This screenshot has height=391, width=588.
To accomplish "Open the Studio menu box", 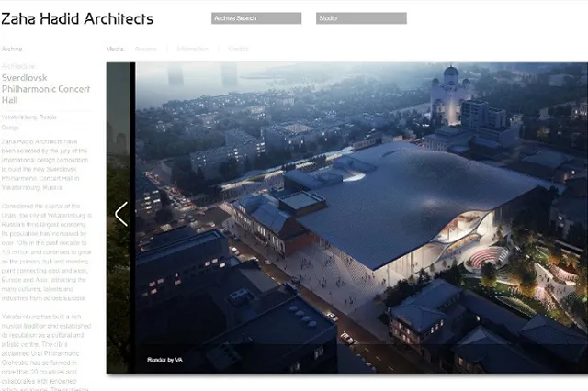I will coord(361,18).
